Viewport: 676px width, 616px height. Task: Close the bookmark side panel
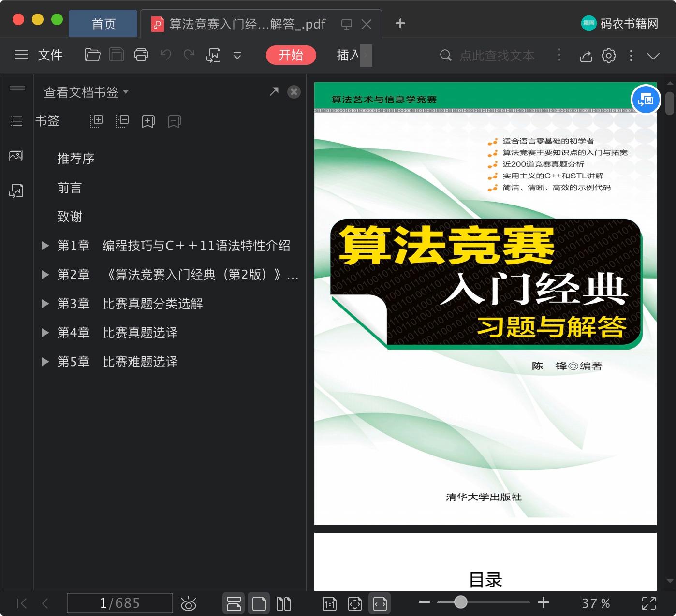pyautogui.click(x=294, y=92)
